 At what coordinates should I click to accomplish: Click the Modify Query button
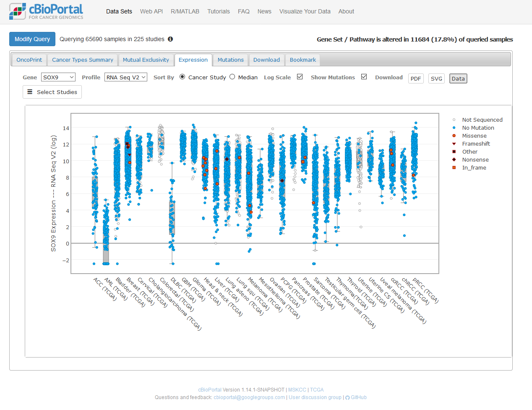(32, 39)
